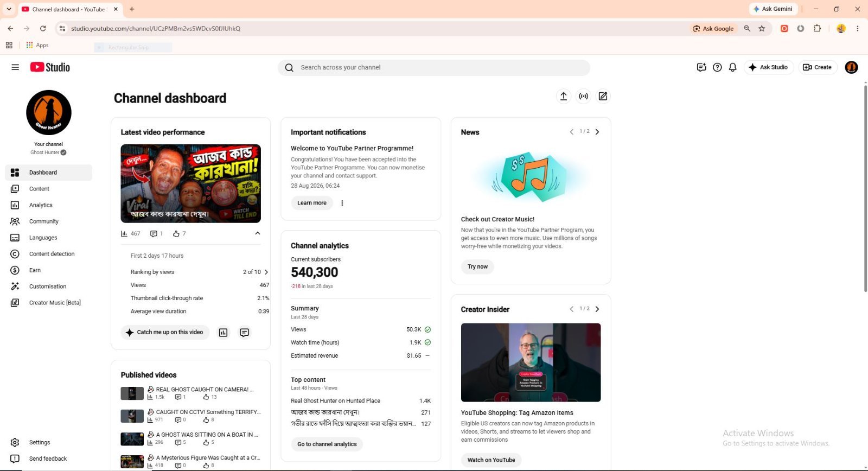Bookmark this page with the star icon
Screen dimensions: 868x471
pyautogui.click(x=762, y=28)
